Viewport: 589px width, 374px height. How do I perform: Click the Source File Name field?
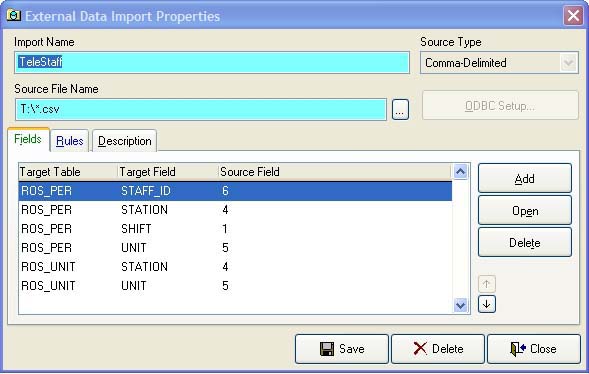201,109
